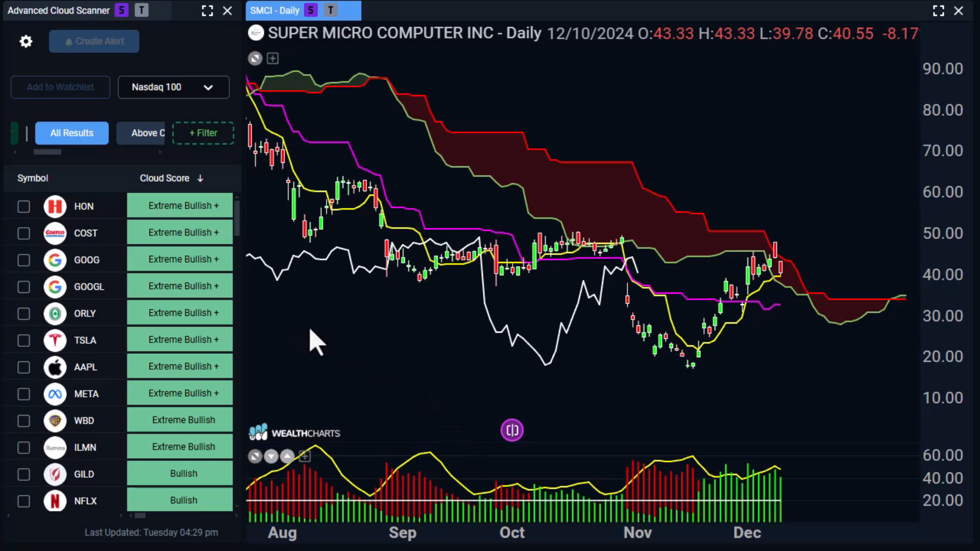Click the Tesla TSLA logo icon
This screenshot has height=551, width=980.
point(55,341)
